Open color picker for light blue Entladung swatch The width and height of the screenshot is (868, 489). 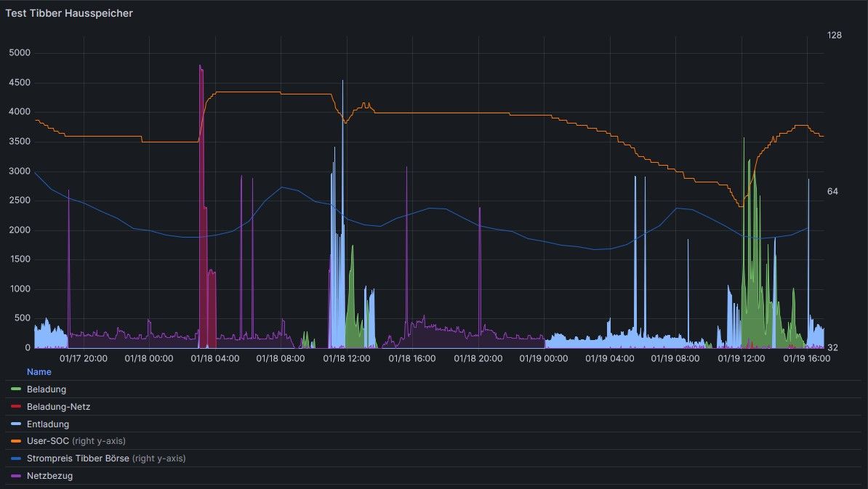tap(16, 424)
